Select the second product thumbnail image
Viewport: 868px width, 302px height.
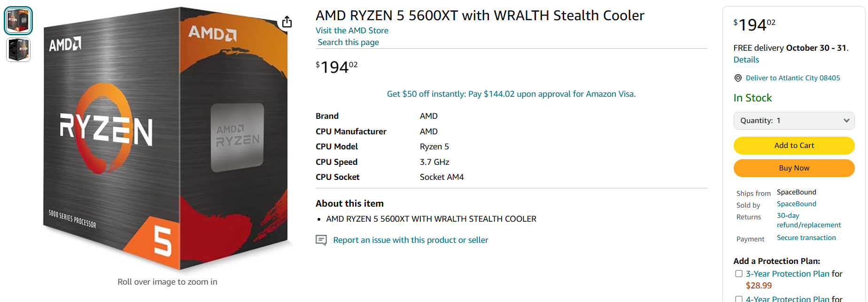pos(18,50)
